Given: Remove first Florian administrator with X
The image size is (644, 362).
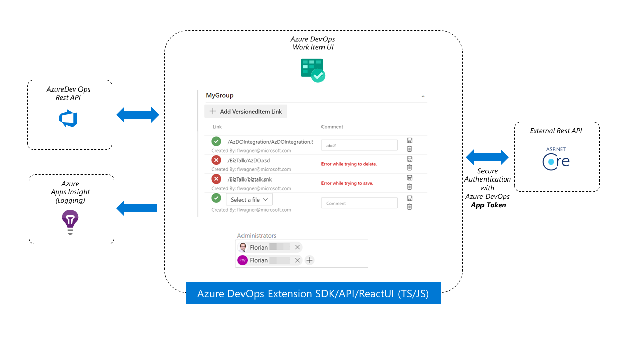Looking at the screenshot, I should pos(297,247).
